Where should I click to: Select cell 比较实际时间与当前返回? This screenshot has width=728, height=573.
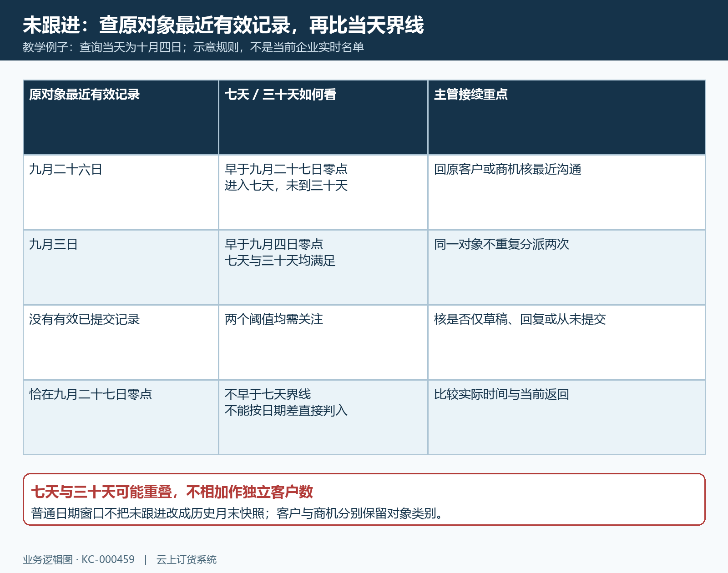[x=566, y=417]
